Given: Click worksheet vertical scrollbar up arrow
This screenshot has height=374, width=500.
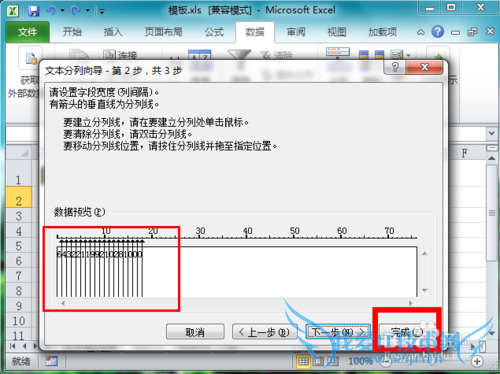Looking at the screenshot, I should pyautogui.click(x=492, y=158).
